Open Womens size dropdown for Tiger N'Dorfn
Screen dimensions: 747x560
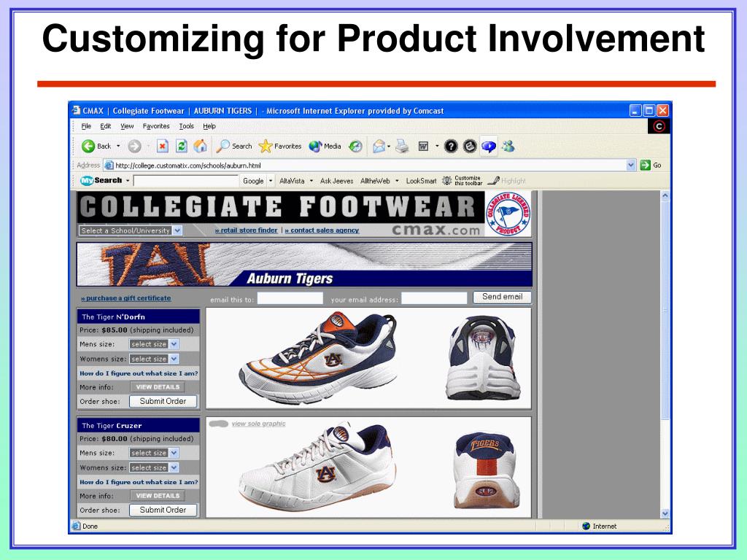174,359
